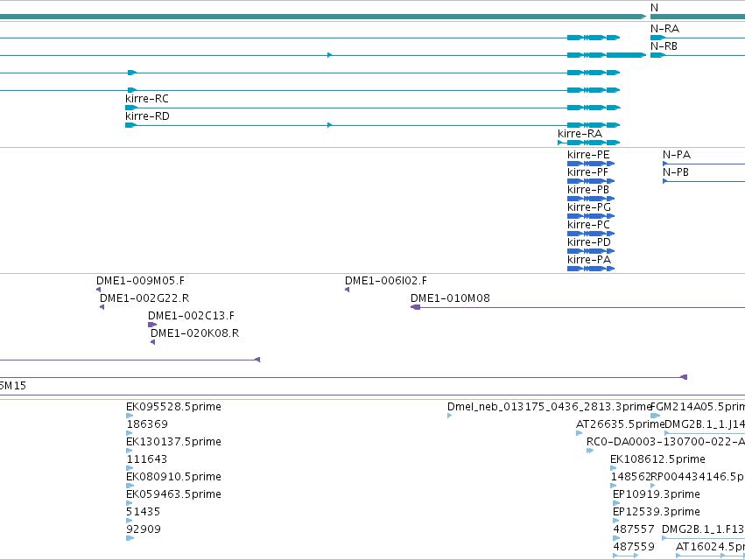Click the N-RB transcript label
This screenshot has width=745, height=560.
(664, 46)
